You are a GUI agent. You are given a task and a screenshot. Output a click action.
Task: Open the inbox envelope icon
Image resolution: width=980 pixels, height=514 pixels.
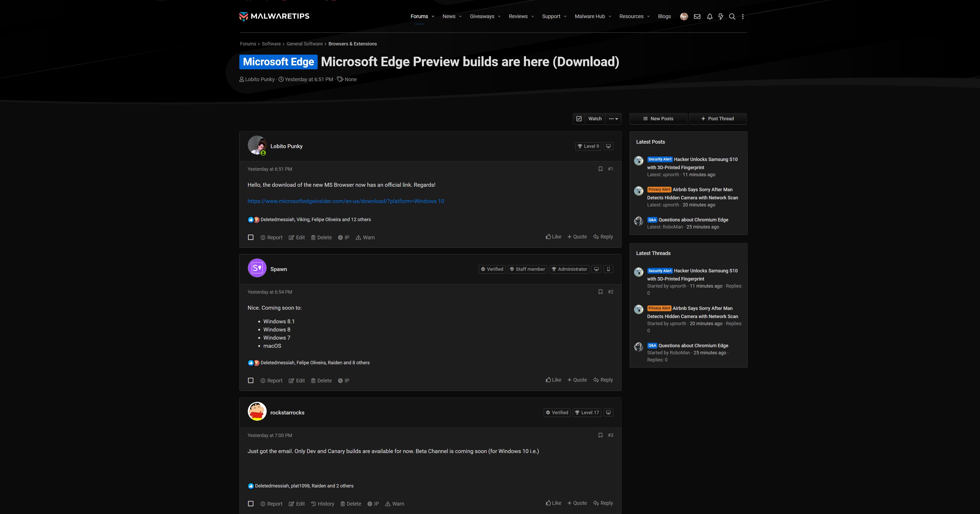coord(697,16)
